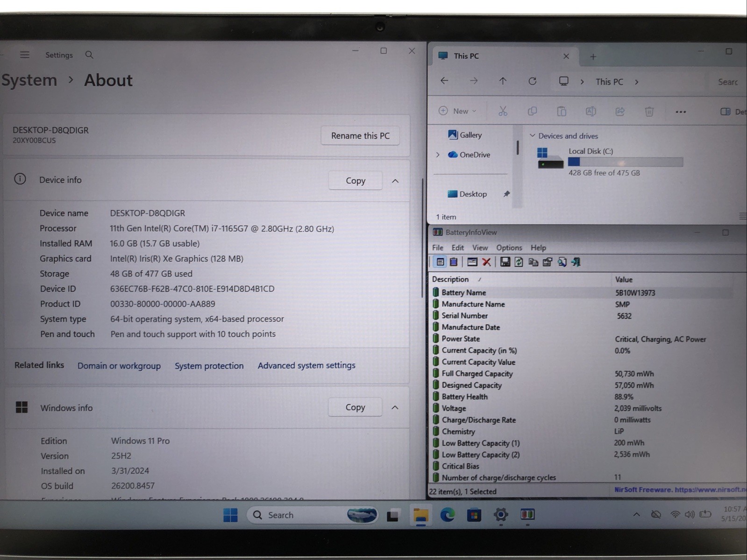Expand the OneDrive tree node
The height and width of the screenshot is (560, 747).
click(438, 155)
